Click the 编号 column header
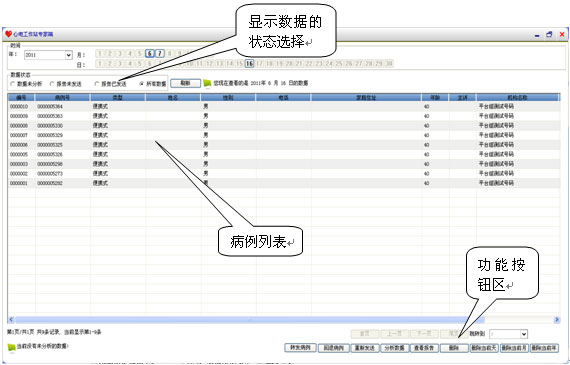This screenshot has width=570, height=365. 21,97
